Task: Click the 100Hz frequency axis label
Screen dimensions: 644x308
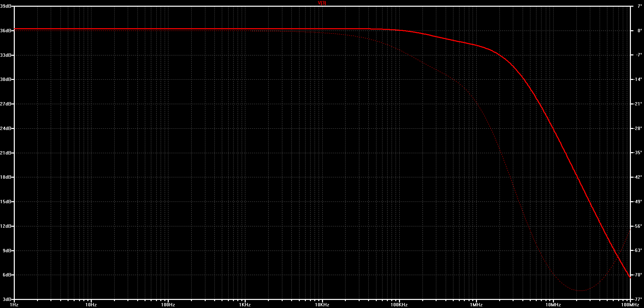Action: pos(168,305)
